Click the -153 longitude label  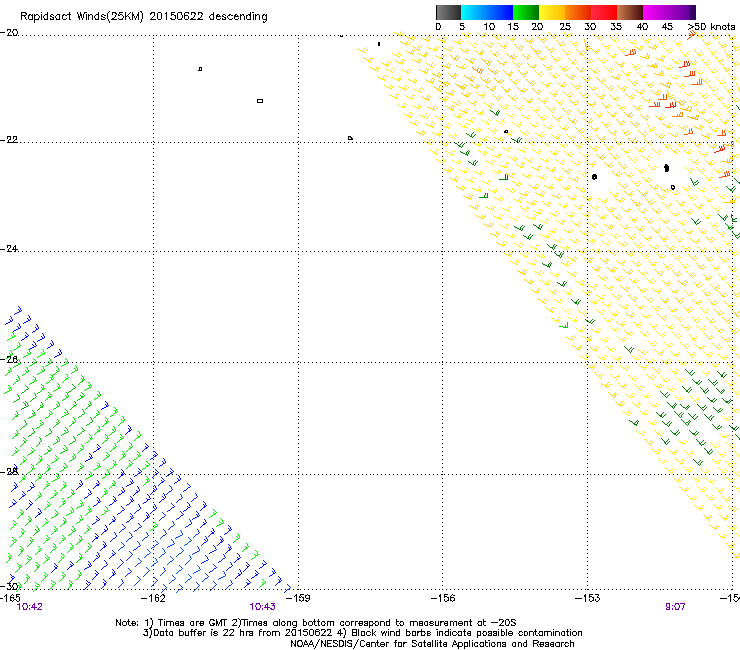pos(588,598)
